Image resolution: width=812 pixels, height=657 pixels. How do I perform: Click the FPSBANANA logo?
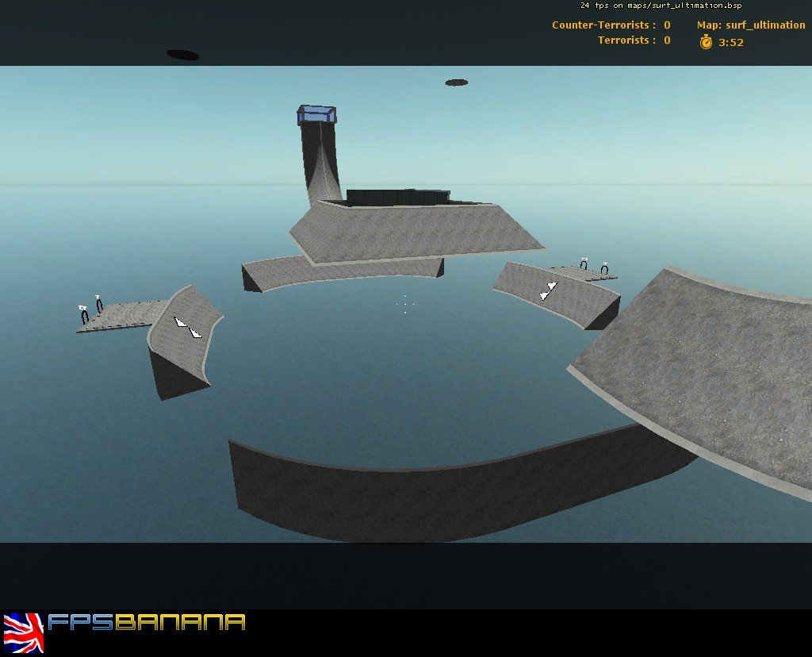point(147,623)
